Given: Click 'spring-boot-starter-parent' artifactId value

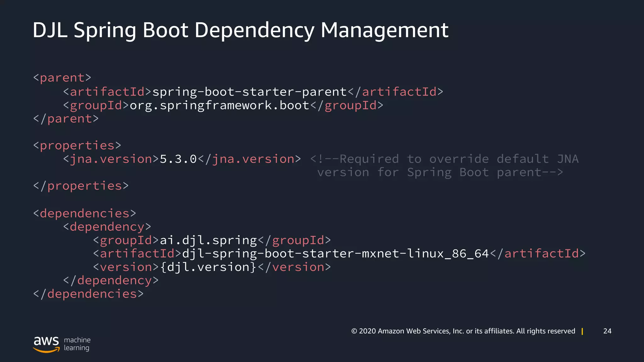Looking at the screenshot, I should coord(249,92).
